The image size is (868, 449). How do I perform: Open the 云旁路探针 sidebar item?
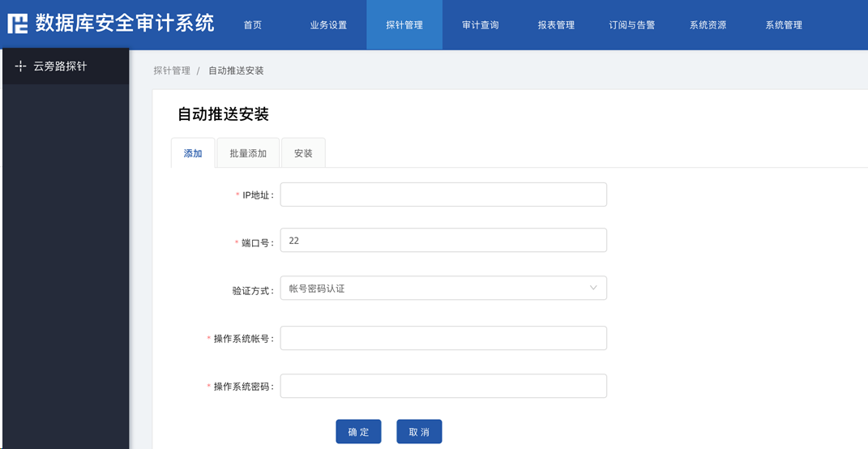coord(66,66)
